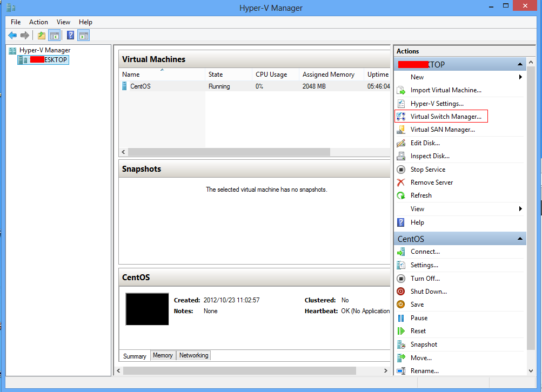Screen dimensions: 542x392
Task: Click the red X Remove Server icon
Action: pyautogui.click(x=401, y=183)
